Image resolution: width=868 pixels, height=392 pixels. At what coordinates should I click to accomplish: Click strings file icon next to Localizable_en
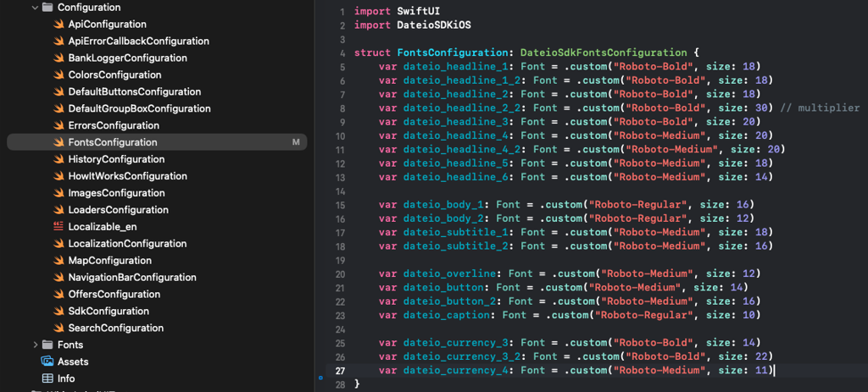point(58,227)
